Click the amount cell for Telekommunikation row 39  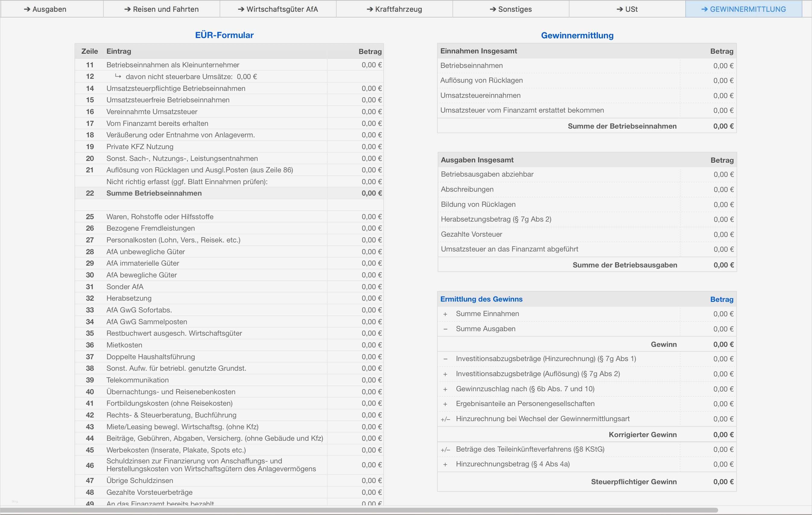(x=355, y=380)
